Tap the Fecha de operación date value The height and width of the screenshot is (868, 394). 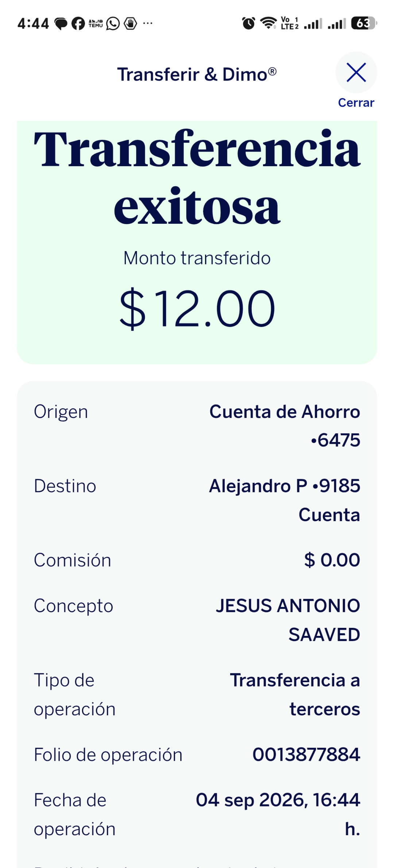click(x=278, y=814)
